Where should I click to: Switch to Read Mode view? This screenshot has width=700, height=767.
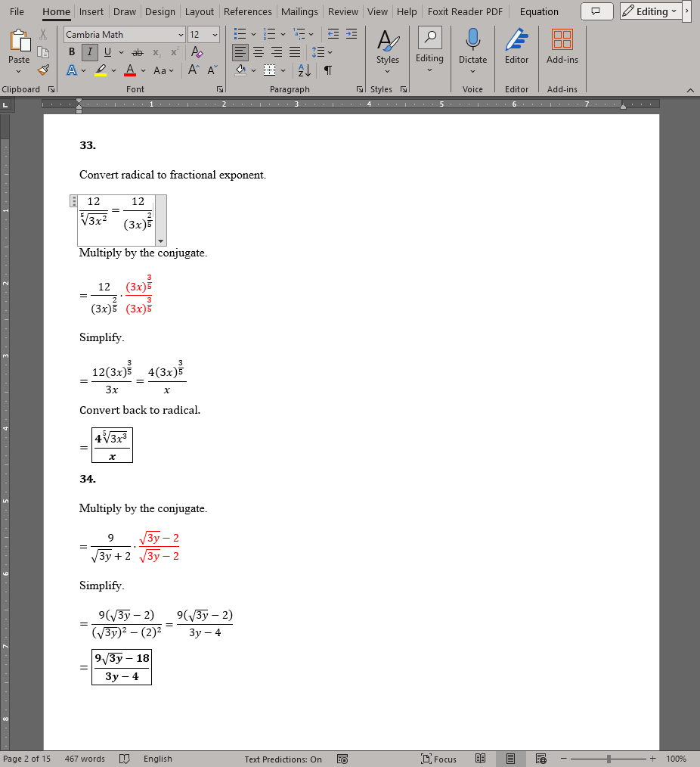pyautogui.click(x=481, y=759)
